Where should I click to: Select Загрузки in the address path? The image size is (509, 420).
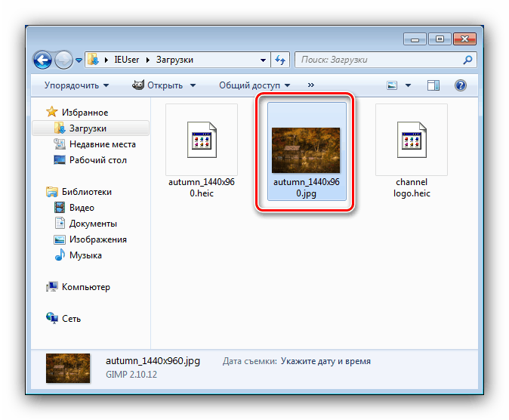(x=174, y=60)
